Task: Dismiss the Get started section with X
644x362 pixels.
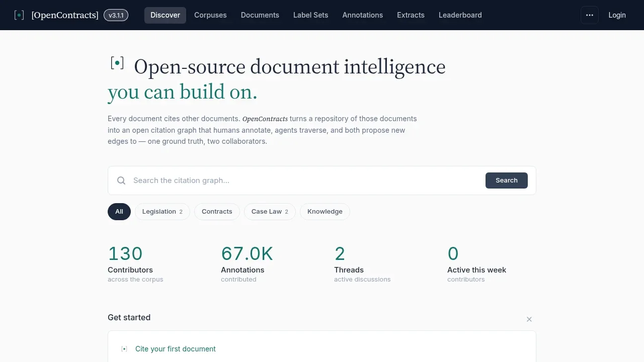Action: pos(529,319)
